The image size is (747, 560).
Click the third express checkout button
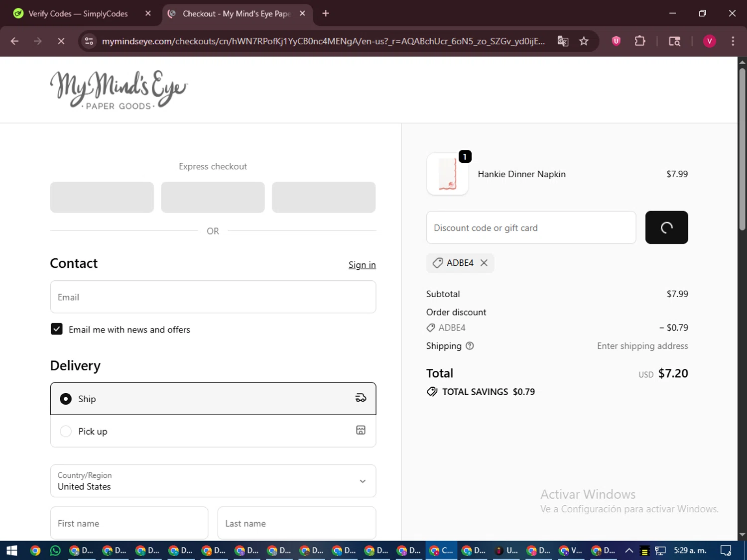pos(324,197)
